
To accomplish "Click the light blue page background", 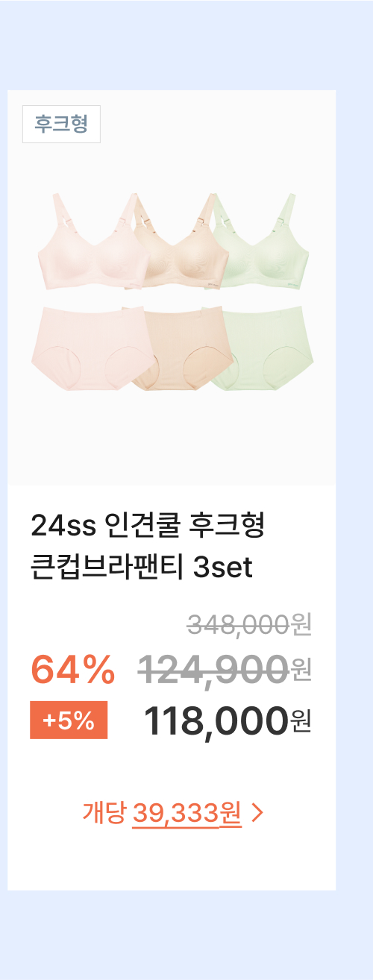I will coord(186,45).
